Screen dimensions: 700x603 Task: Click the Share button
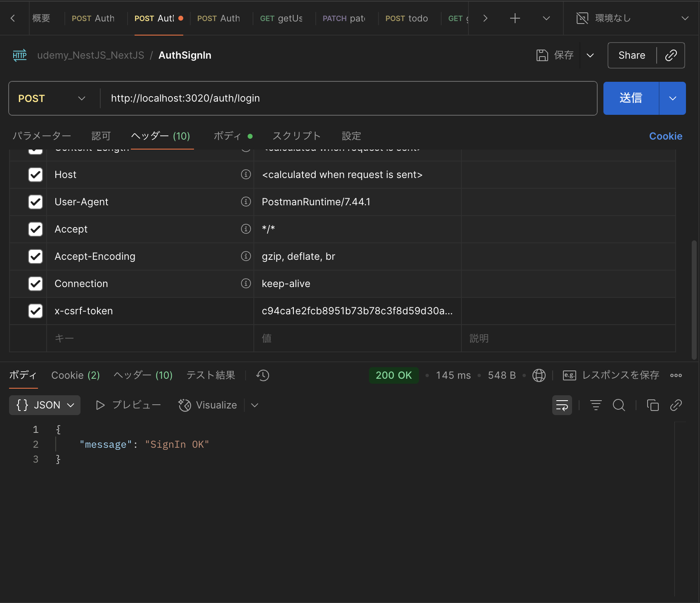632,55
